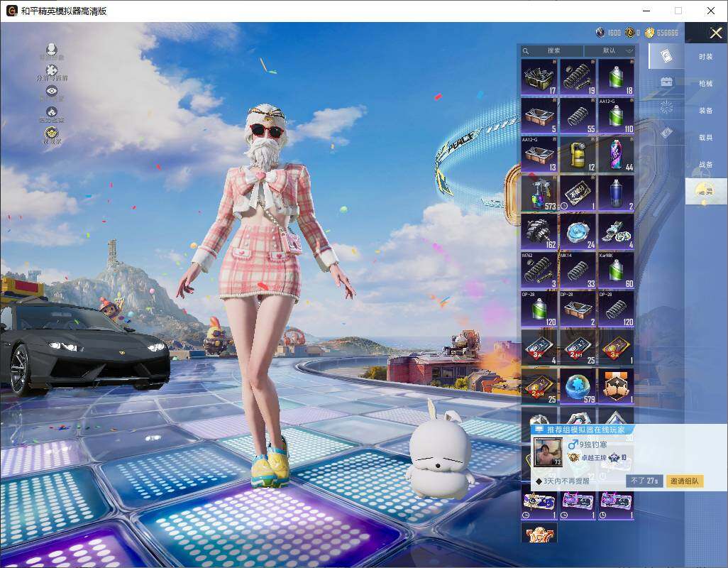Select the gear item with count 162
The width and height of the screenshot is (728, 568).
pos(539,231)
